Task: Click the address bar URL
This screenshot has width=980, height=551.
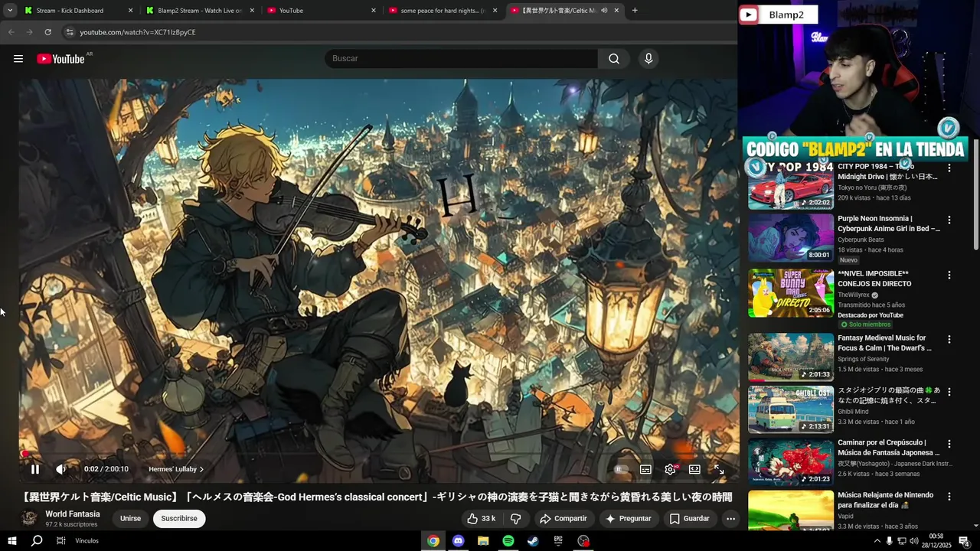Action: 138,32
